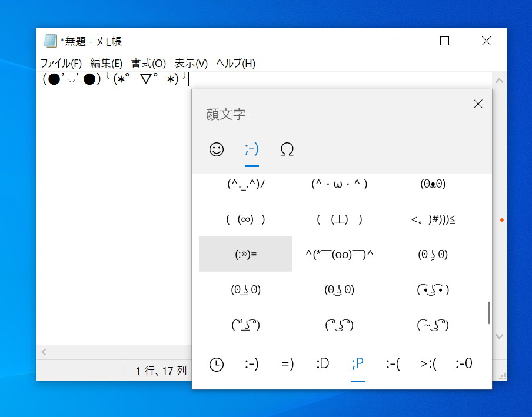Screen dimensions: 532x417
Task: Select the :D kaomoji category
Action: 322,363
